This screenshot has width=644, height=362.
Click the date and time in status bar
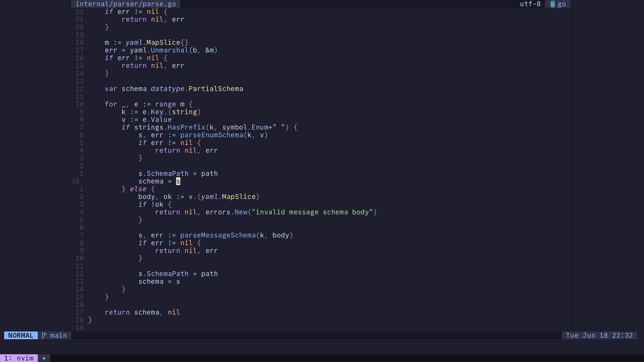[x=599, y=335]
